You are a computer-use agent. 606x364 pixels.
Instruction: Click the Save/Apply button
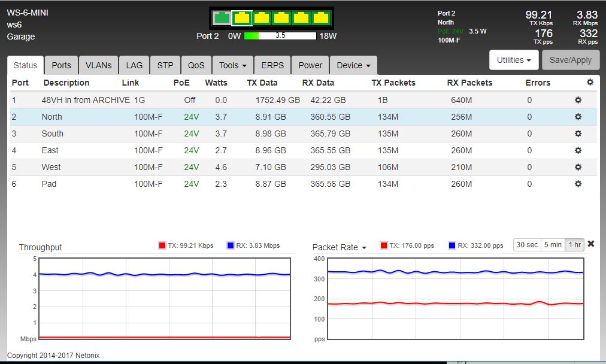(570, 60)
